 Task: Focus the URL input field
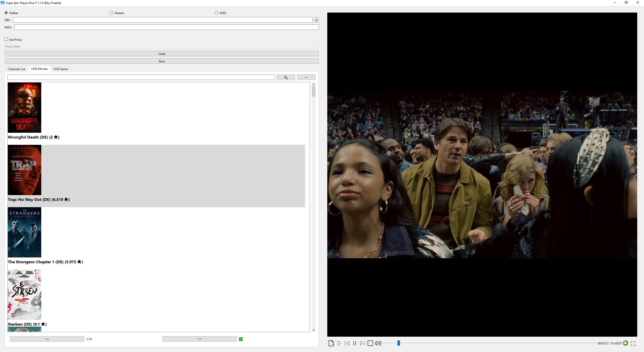tap(163, 20)
